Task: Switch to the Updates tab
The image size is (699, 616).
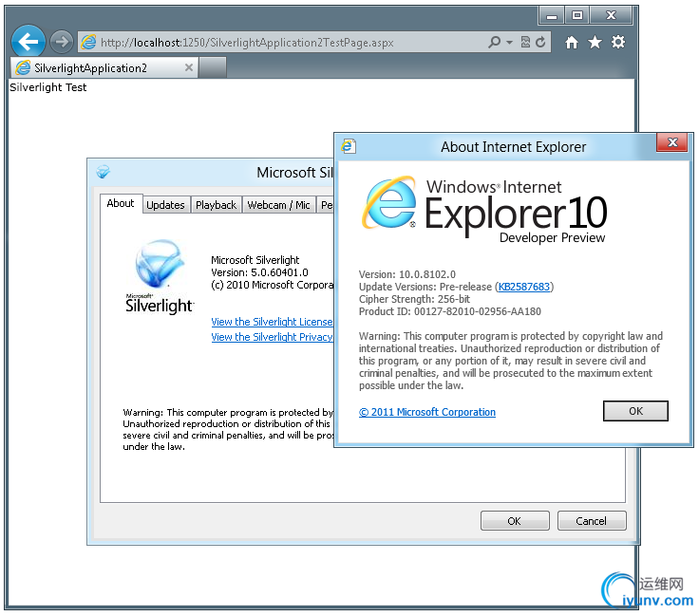Action: coord(165,205)
